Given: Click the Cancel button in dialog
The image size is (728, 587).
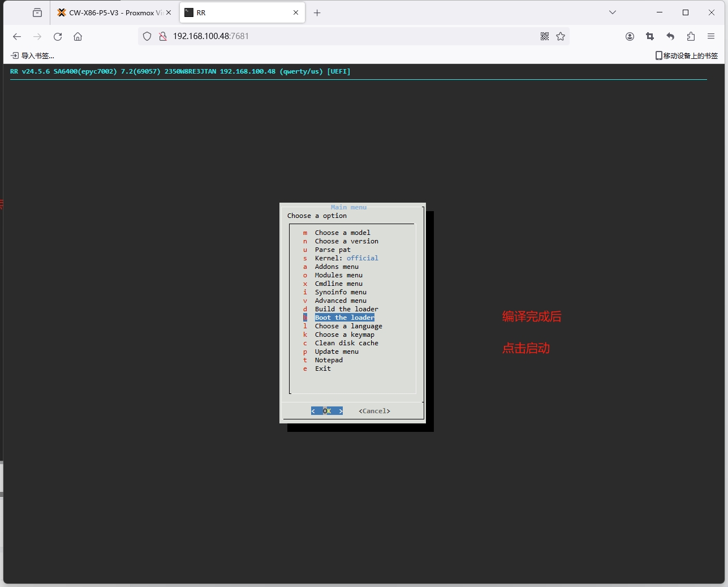Looking at the screenshot, I should [374, 411].
